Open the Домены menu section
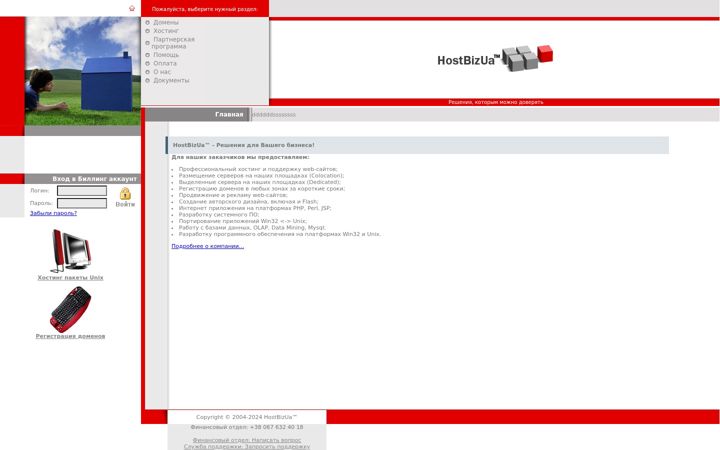720x450 pixels. [x=166, y=22]
